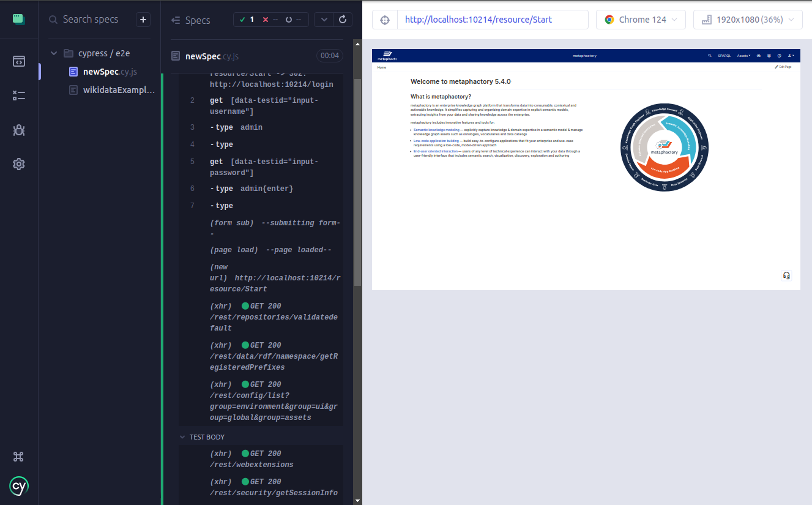Open the selector playground crosshair

(385, 20)
